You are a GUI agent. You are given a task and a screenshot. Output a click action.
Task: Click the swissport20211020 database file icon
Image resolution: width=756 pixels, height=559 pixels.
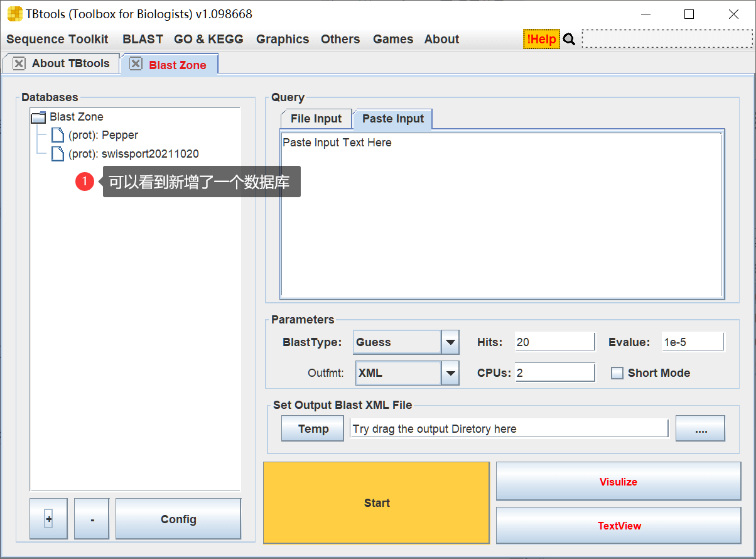click(x=58, y=154)
